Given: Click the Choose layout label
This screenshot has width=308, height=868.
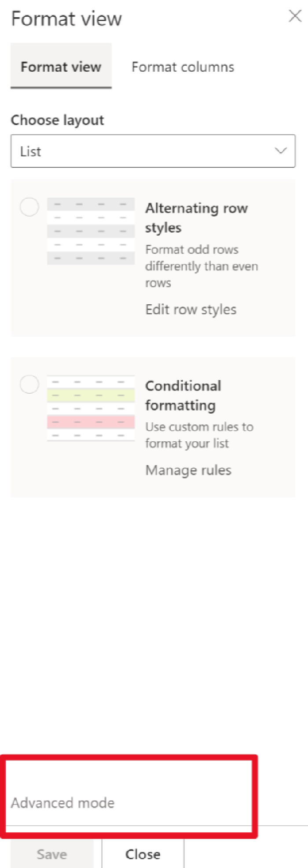Looking at the screenshot, I should (57, 120).
